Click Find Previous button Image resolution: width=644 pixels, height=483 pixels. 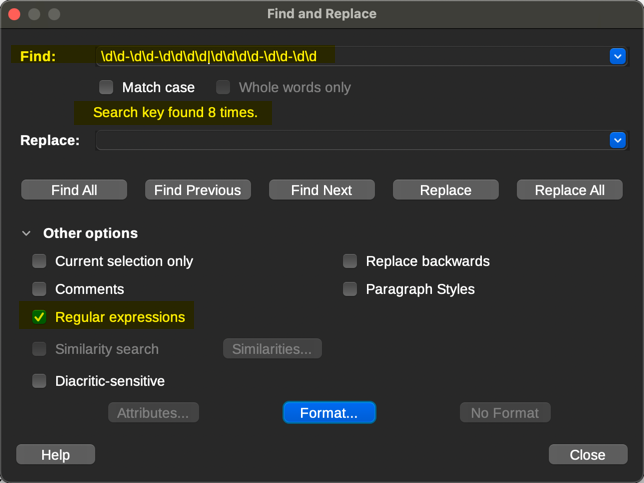(x=197, y=190)
